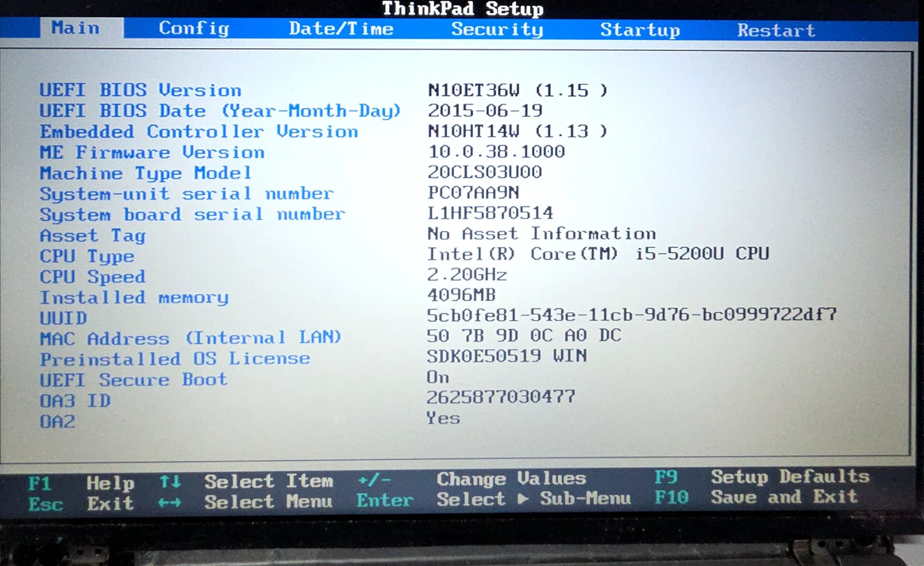Click the F1 Help hint

point(81,483)
